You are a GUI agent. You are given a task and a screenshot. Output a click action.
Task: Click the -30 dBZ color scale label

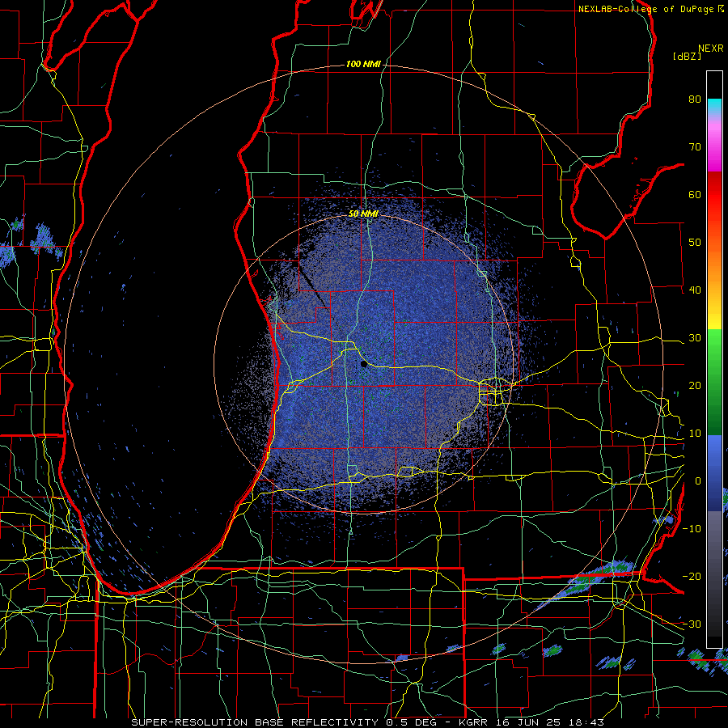coord(692,624)
